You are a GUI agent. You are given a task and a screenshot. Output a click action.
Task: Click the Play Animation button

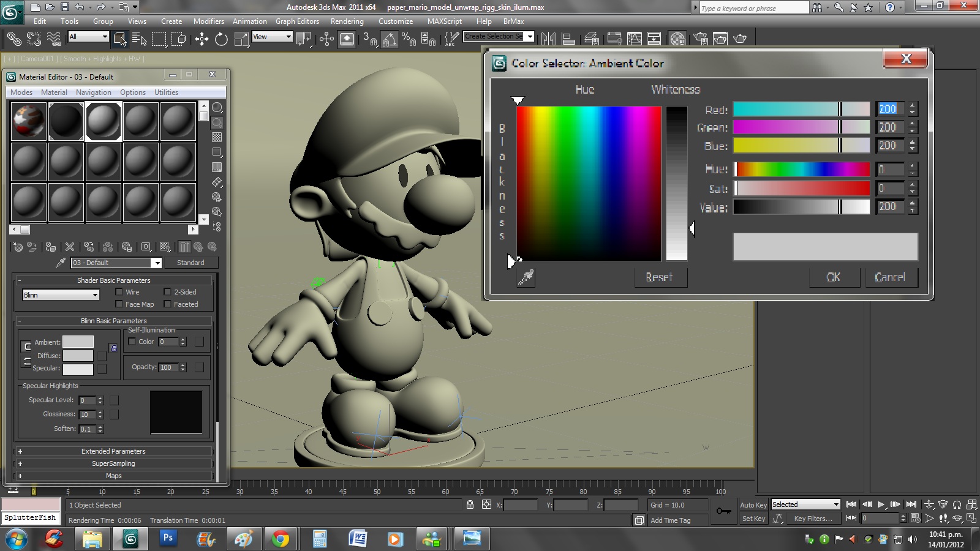pyautogui.click(x=881, y=504)
